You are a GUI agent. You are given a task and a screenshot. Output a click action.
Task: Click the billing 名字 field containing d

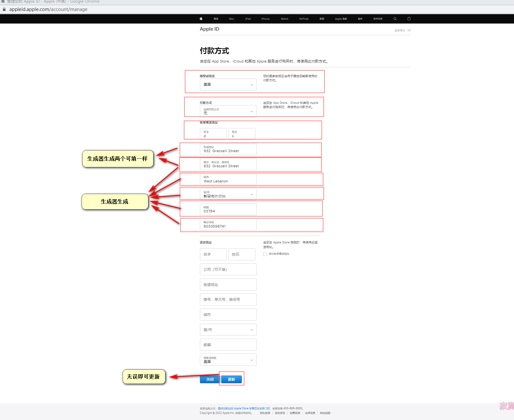pos(213,134)
